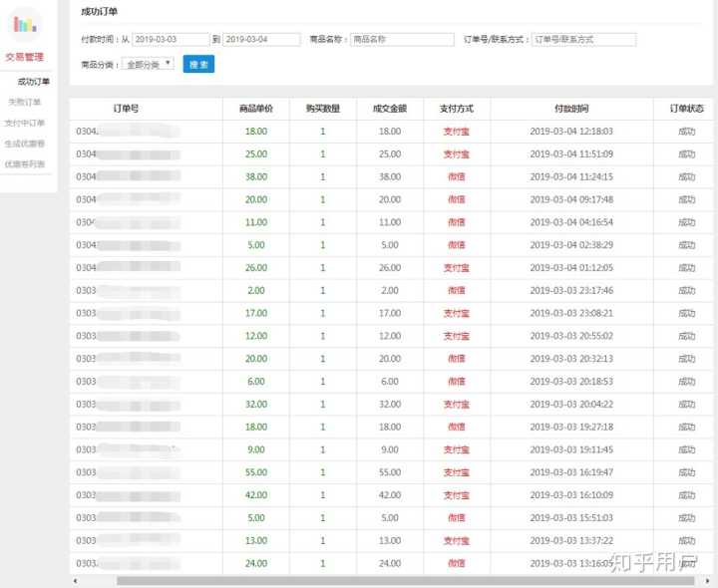718x588 pixels.
Task: Select payment time 2019-03-04 11:51:09
Action: 571,154
